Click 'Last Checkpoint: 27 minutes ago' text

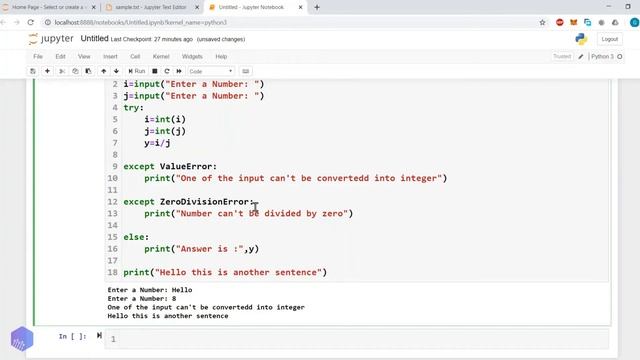click(151, 39)
